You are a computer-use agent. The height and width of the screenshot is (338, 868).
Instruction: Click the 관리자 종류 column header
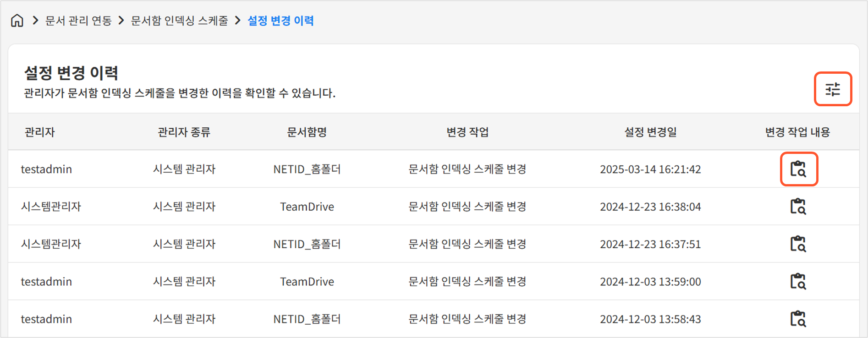coord(184,132)
